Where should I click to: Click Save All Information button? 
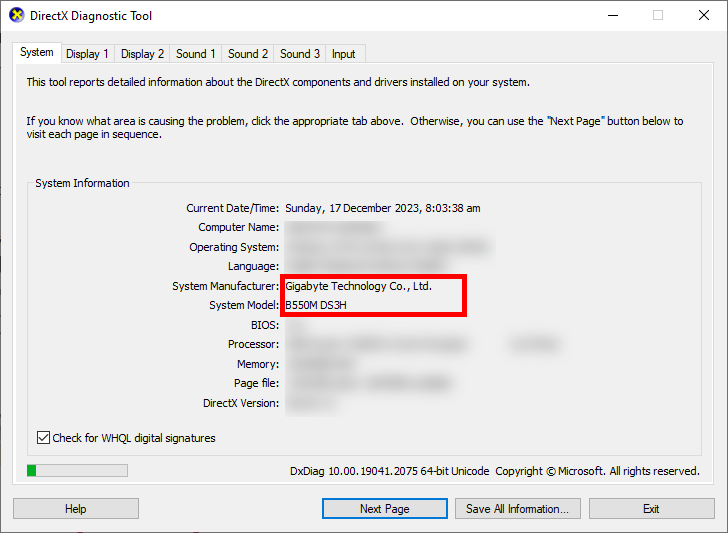[518, 508]
